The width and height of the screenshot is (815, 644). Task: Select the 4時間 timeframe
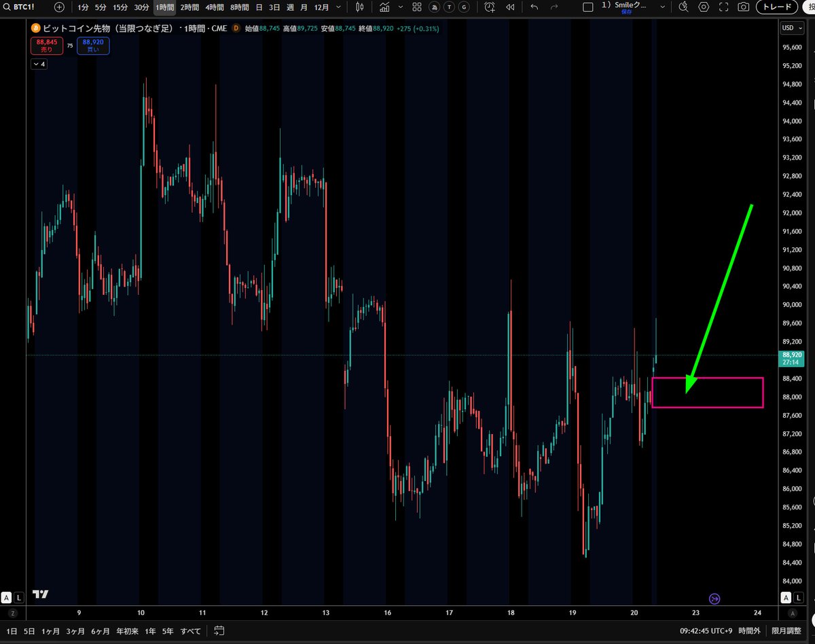tap(215, 7)
